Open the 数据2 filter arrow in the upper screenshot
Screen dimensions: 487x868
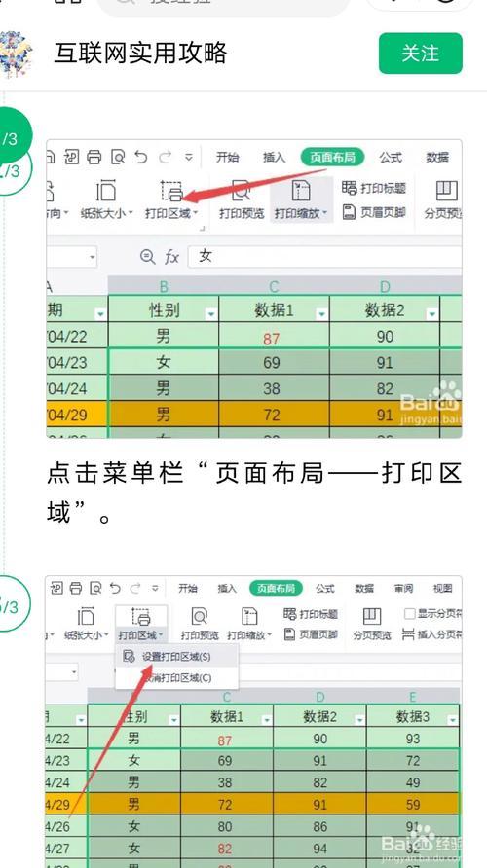[432, 314]
